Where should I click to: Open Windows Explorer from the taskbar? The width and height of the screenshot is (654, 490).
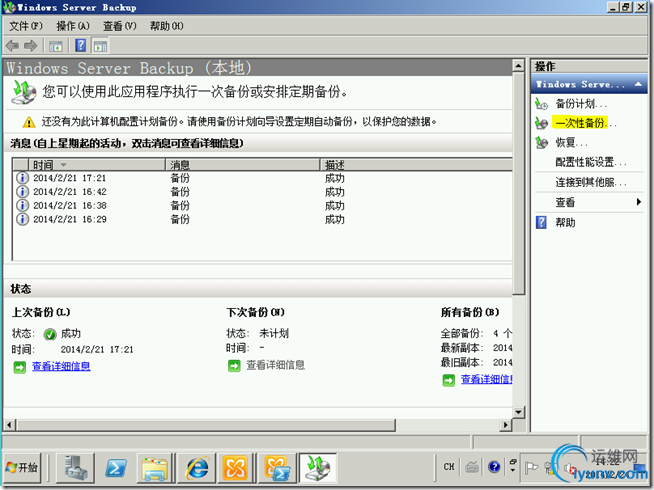155,467
